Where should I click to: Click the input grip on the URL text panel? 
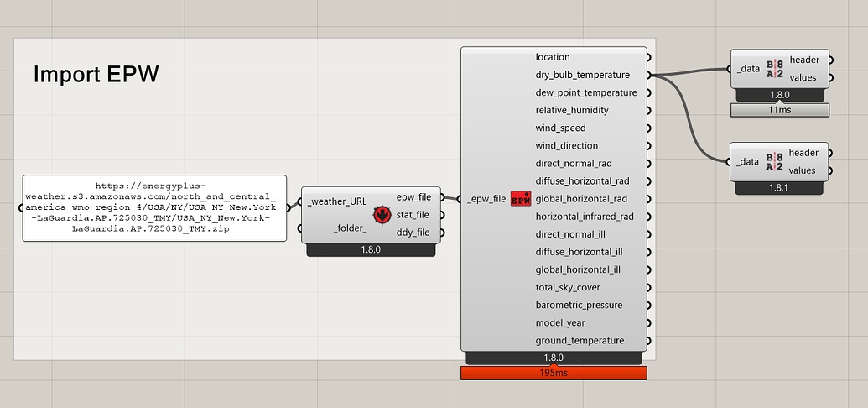[x=21, y=208]
